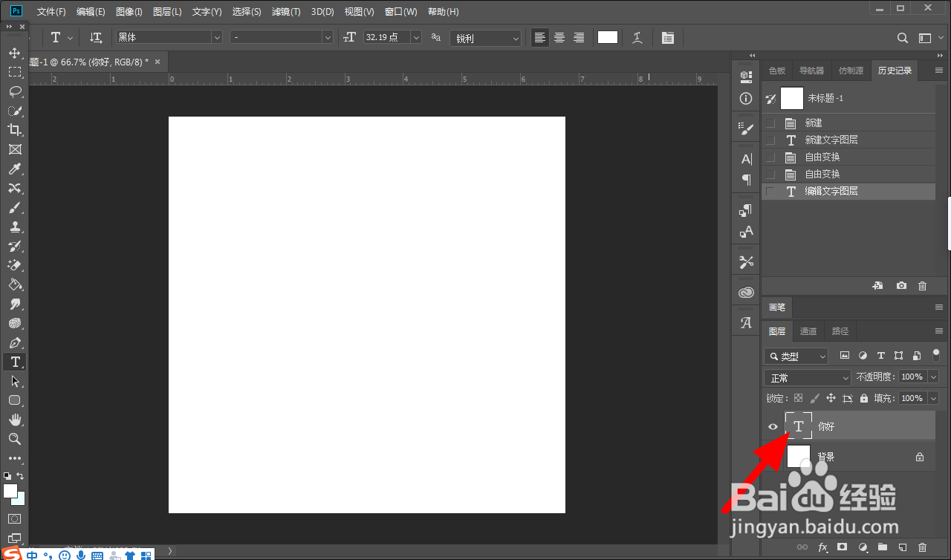Select the Brush tool
This screenshot has height=560, width=951.
14,207
